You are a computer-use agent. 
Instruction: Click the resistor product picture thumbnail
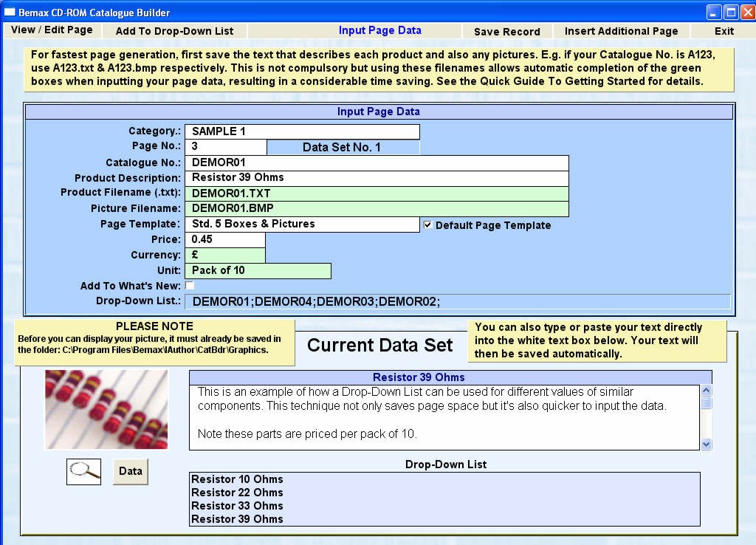tap(106, 409)
